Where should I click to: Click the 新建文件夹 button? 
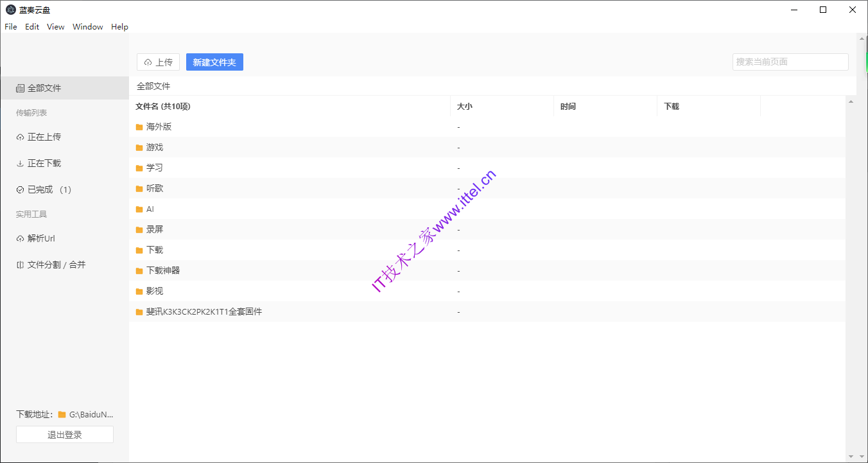point(214,62)
